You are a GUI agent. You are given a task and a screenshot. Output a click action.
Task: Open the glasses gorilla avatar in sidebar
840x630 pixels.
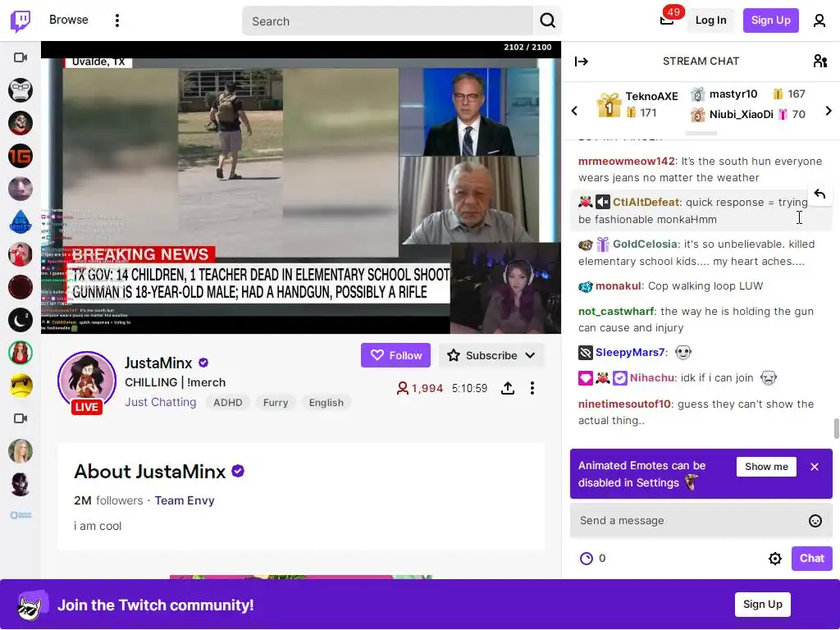point(21,90)
